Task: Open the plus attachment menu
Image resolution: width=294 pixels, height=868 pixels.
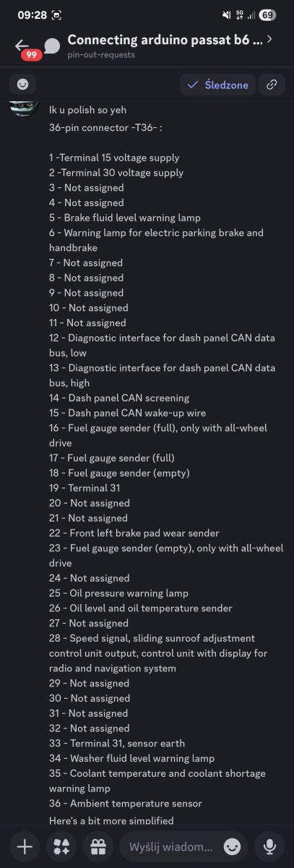Action: 25,846
